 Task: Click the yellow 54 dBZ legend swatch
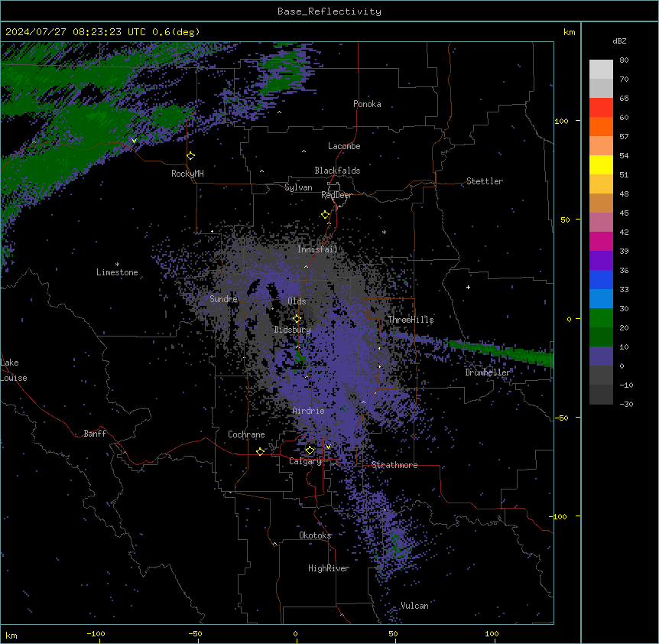point(601,164)
